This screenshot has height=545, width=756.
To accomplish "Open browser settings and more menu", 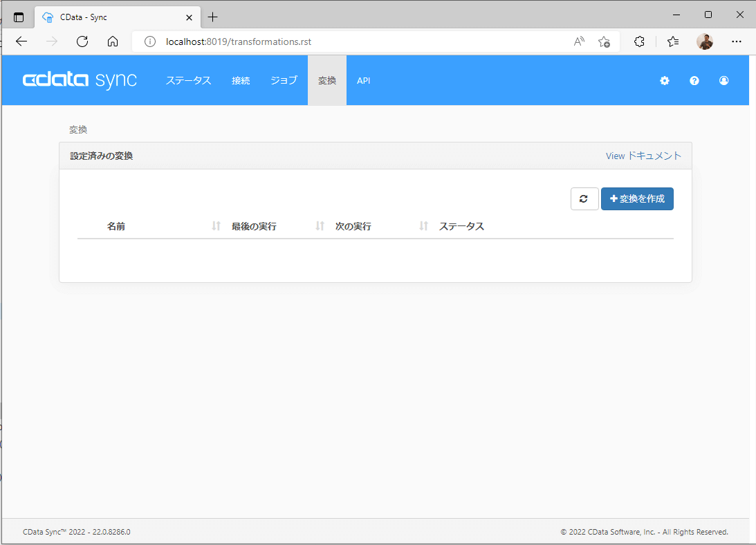I will [x=736, y=41].
